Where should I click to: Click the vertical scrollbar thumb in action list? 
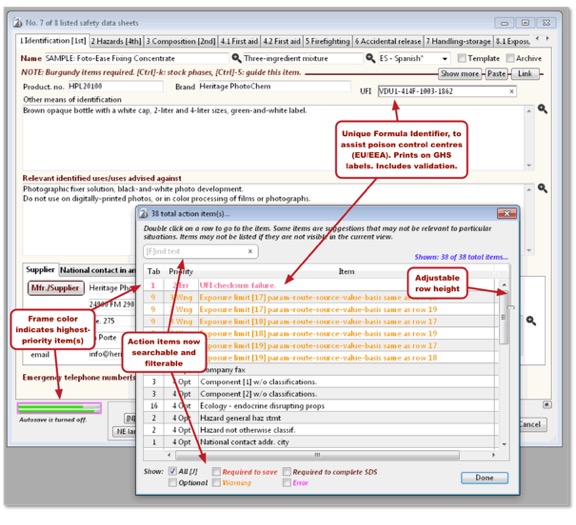504,317
